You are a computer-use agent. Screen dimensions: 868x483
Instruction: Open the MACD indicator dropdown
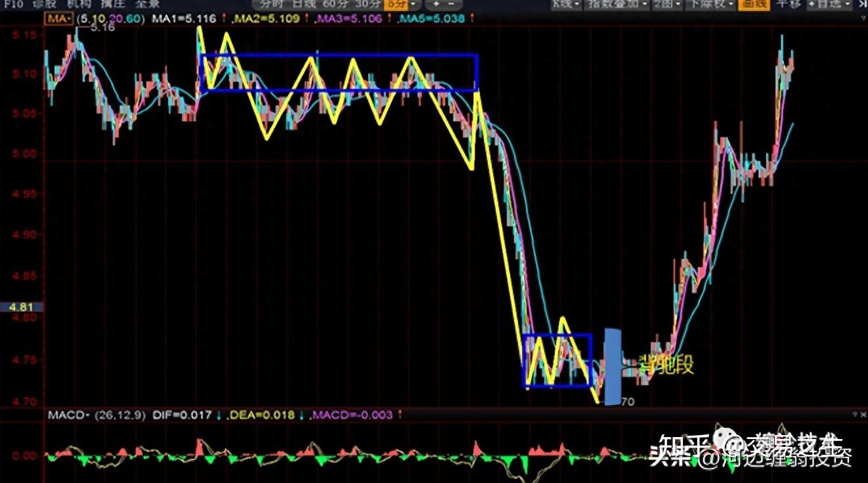[x=68, y=415]
